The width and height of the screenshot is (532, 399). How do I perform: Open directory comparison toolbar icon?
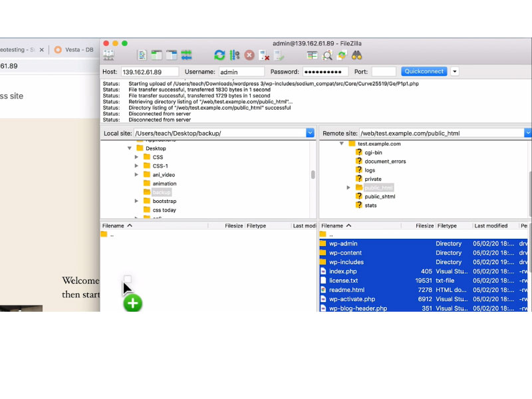coord(312,55)
